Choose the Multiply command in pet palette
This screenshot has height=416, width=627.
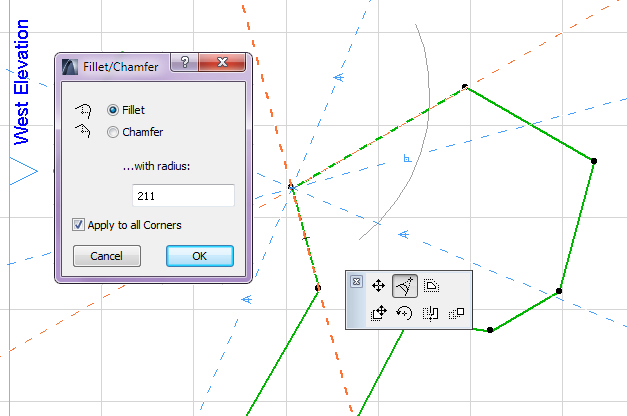pos(456,313)
